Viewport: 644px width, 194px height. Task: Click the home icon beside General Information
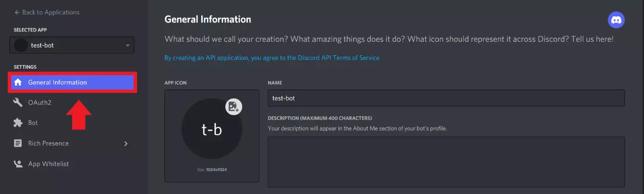click(18, 83)
